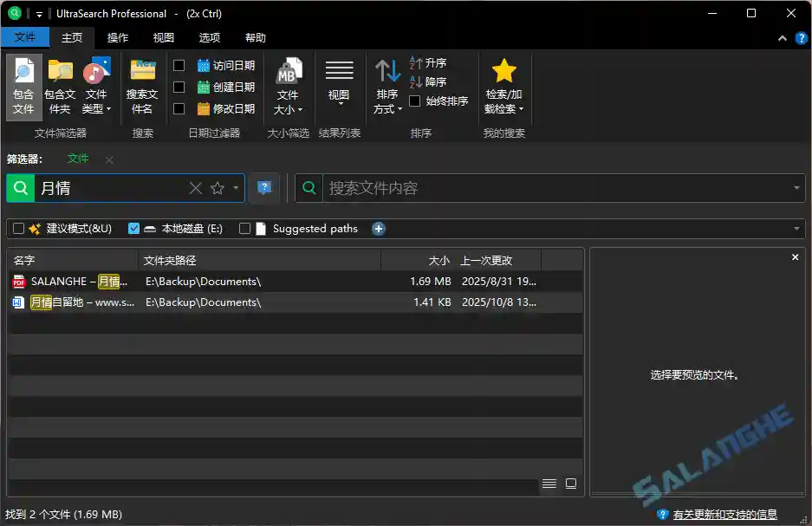Uncheck 本地磁盘 (E:) drive filter
Screen dimensions: 812x526
tap(133, 228)
